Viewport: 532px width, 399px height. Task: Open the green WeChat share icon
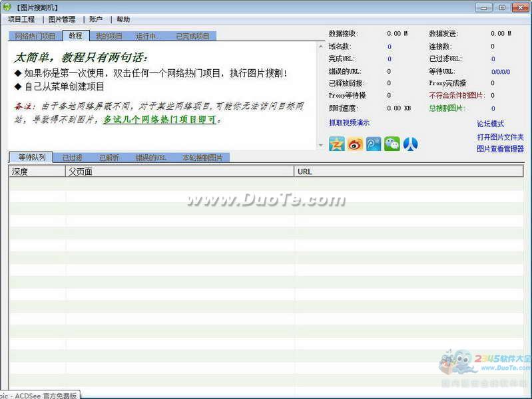point(392,144)
